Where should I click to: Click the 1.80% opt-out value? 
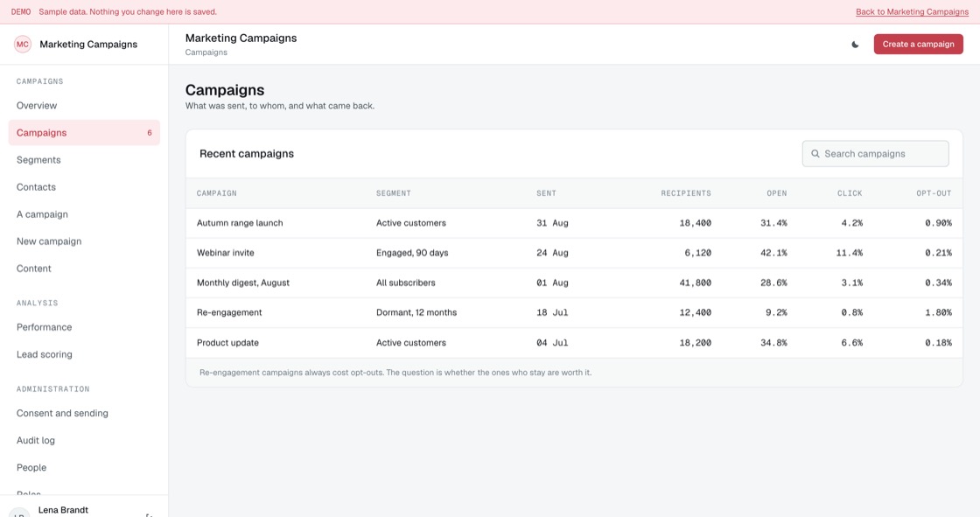click(939, 312)
